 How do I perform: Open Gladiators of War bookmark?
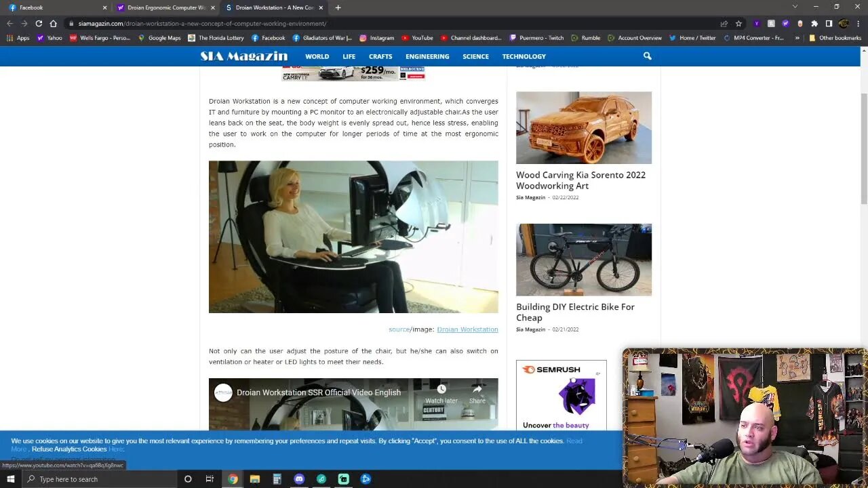point(322,38)
